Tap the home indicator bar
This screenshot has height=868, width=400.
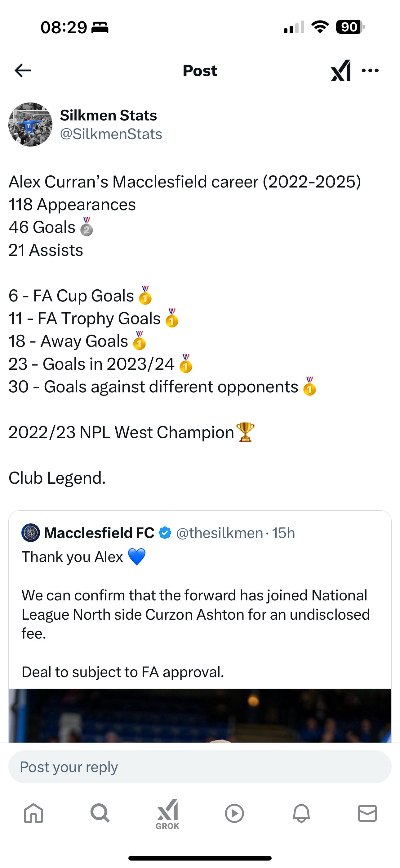[200, 858]
